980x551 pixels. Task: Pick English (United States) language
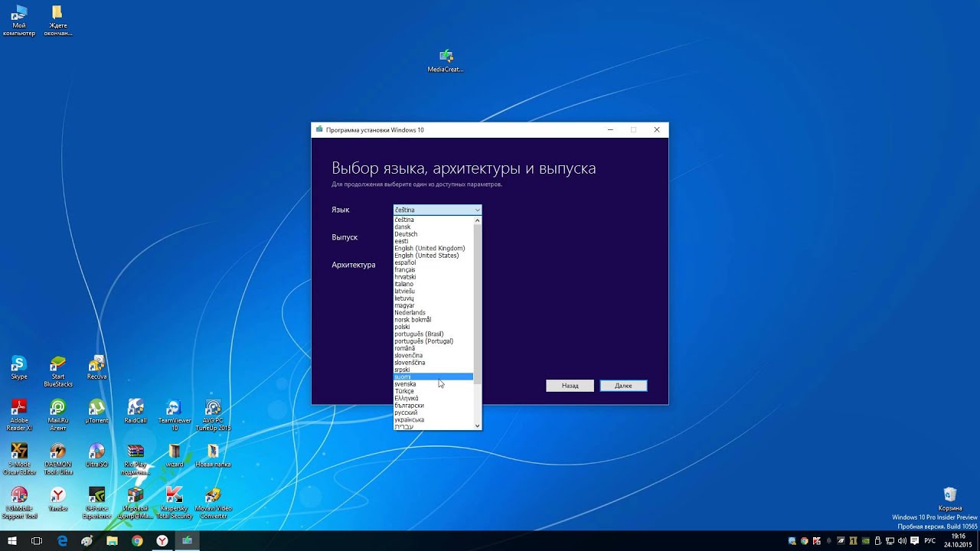[433, 256]
